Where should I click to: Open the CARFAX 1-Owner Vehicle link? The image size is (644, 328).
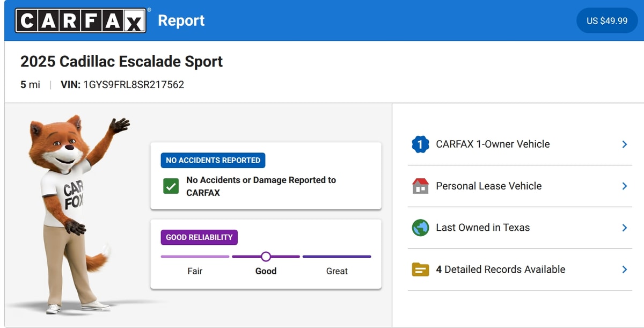pyautogui.click(x=520, y=144)
